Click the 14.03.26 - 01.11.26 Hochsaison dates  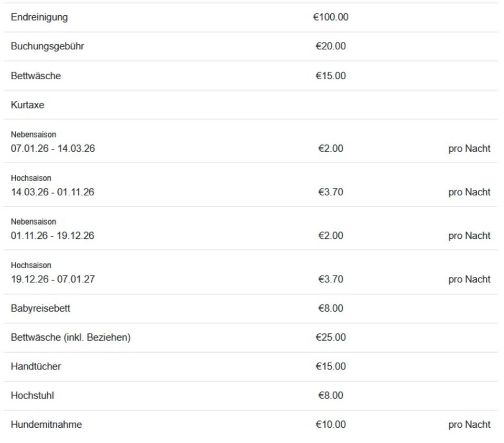[x=52, y=192]
